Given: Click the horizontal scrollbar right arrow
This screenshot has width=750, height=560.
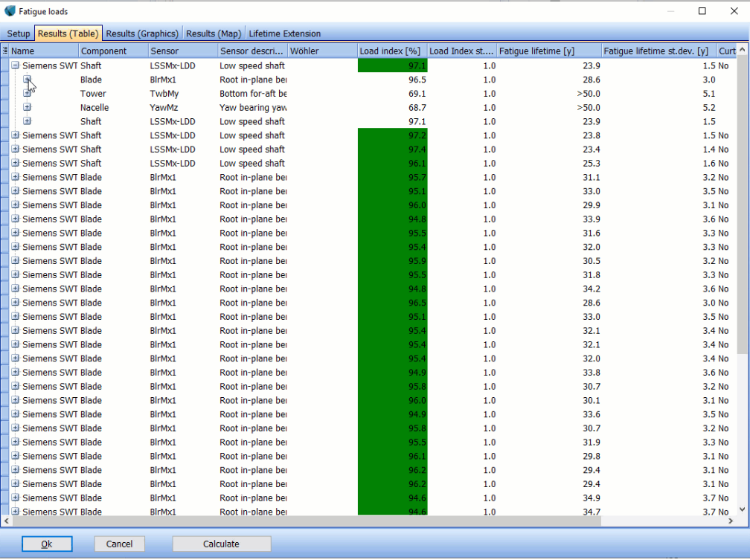Looking at the screenshot, I should [x=731, y=521].
